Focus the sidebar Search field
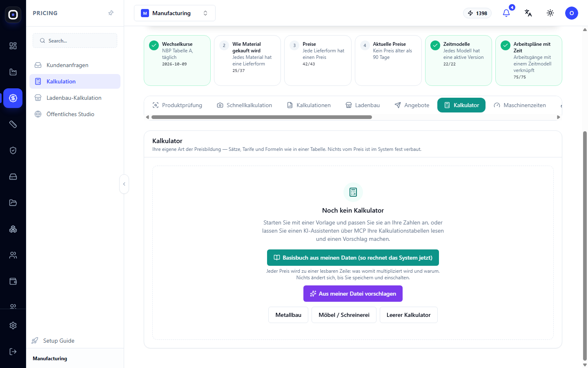Image resolution: width=588 pixels, height=368 pixels. 75,40
